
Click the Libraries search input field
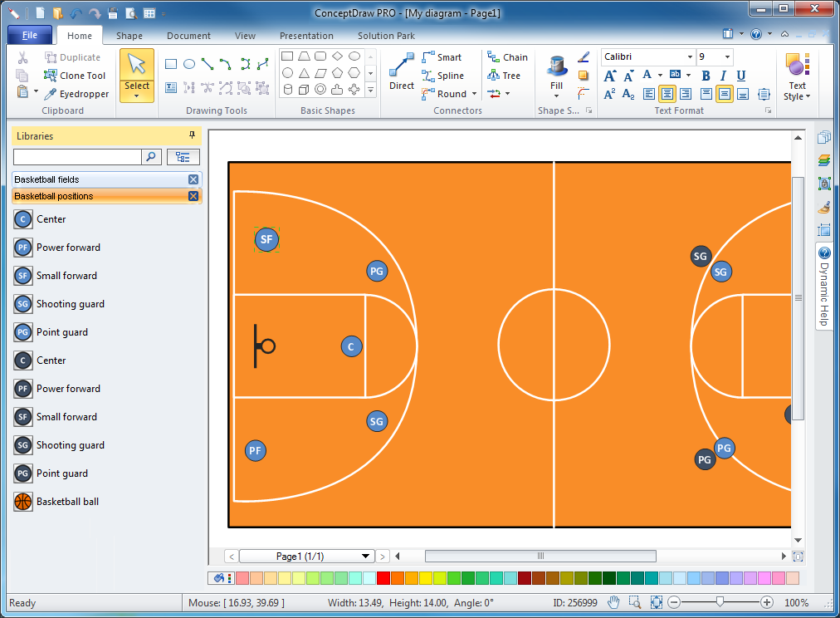77,156
